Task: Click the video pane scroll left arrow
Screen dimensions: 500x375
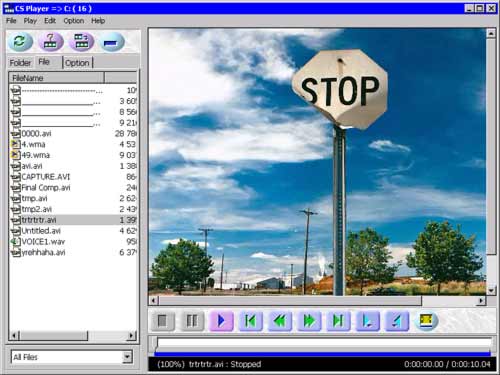Action: (153, 301)
